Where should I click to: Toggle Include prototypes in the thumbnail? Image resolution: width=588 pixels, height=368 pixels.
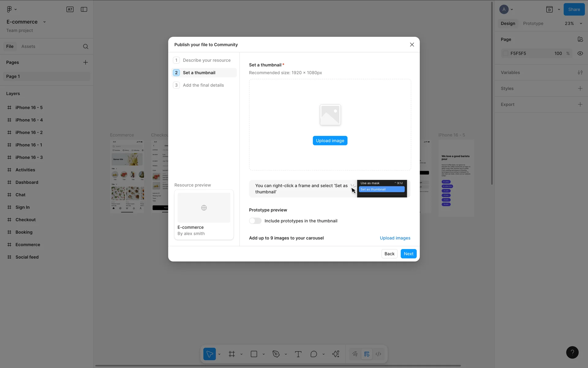click(x=255, y=221)
